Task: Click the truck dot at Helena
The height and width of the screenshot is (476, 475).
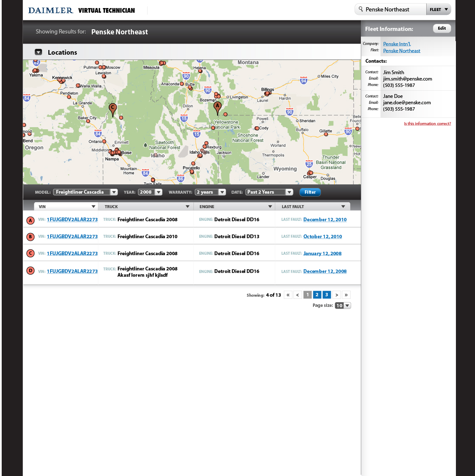Action: (x=200, y=71)
